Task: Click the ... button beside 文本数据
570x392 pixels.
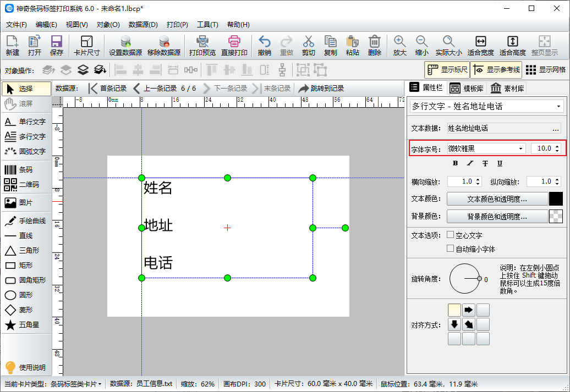Action: click(556, 128)
